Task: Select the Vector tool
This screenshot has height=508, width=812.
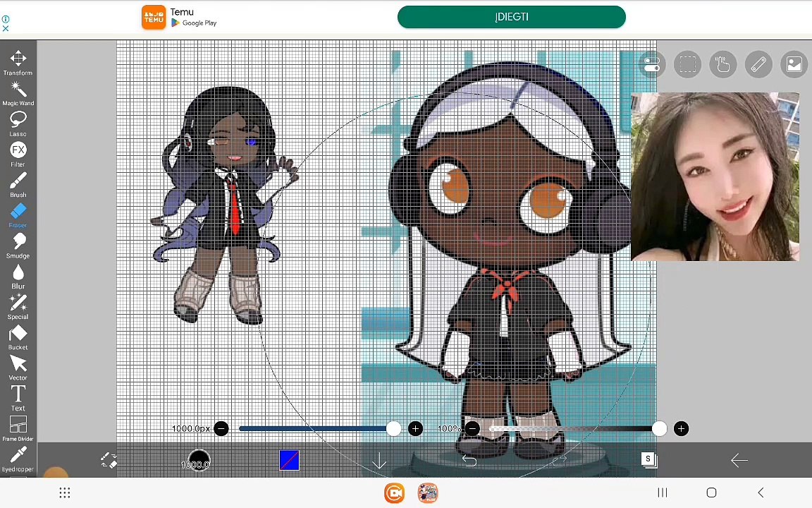Action: tap(18, 368)
